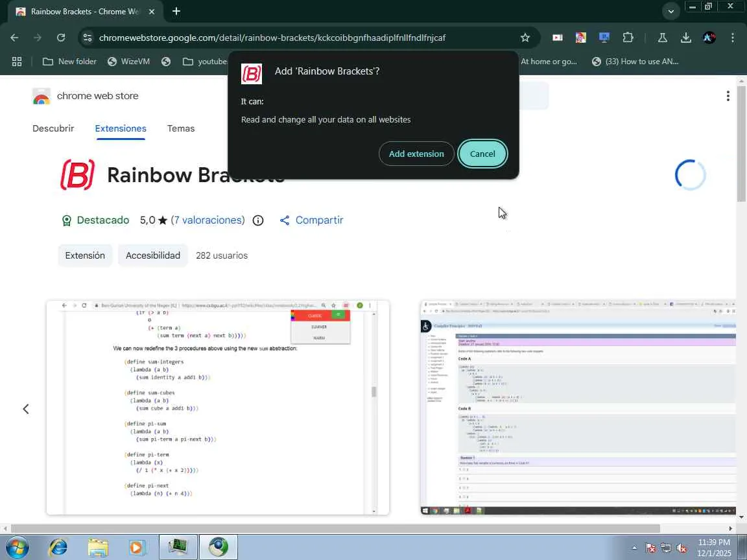Click the Accesibilidad category chip
Image resolution: width=747 pixels, height=560 pixels.
(152, 256)
